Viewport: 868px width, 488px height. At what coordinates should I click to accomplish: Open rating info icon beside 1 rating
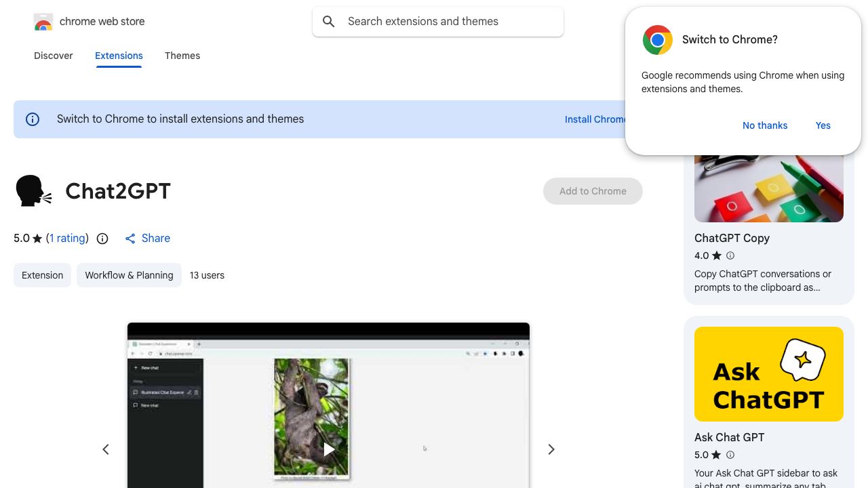[x=102, y=239]
